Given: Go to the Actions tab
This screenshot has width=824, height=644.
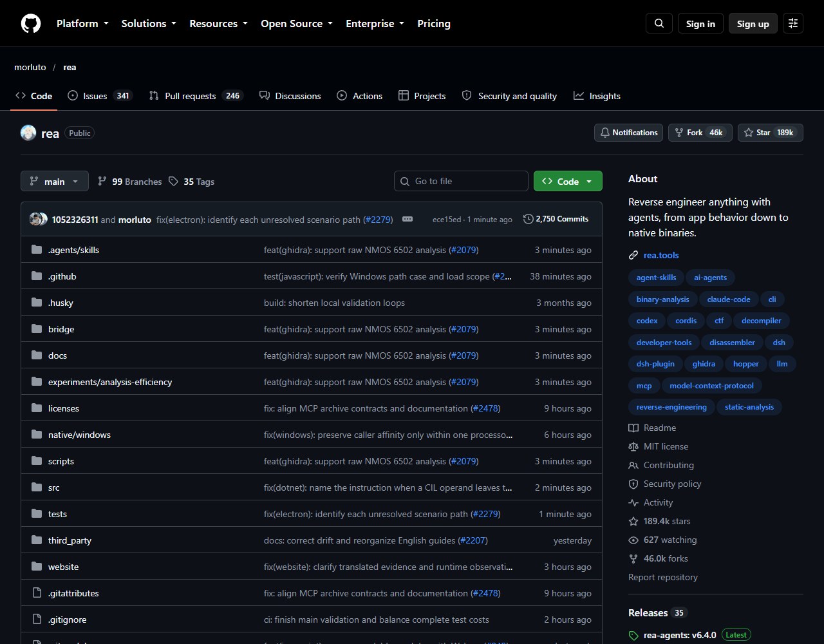Looking at the screenshot, I should (x=359, y=96).
